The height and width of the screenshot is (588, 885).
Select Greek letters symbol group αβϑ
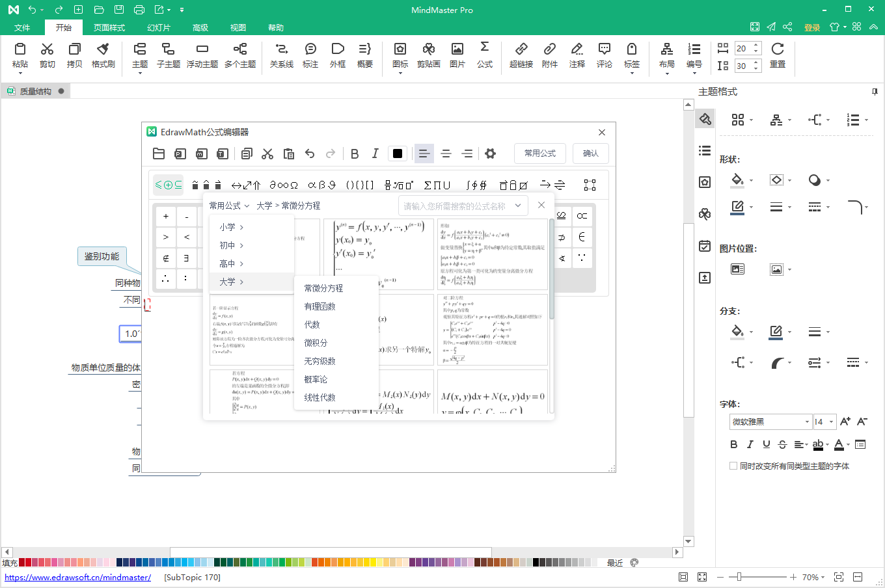pos(321,185)
